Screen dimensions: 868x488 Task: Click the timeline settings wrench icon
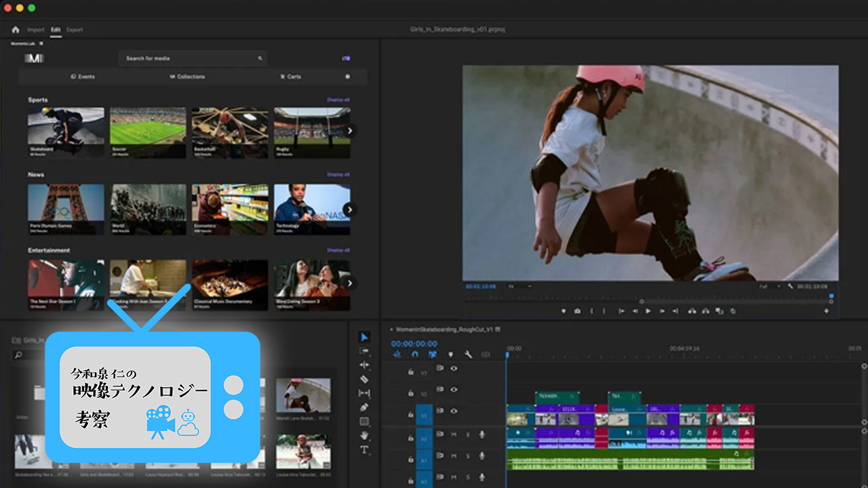pyautogui.click(x=468, y=354)
